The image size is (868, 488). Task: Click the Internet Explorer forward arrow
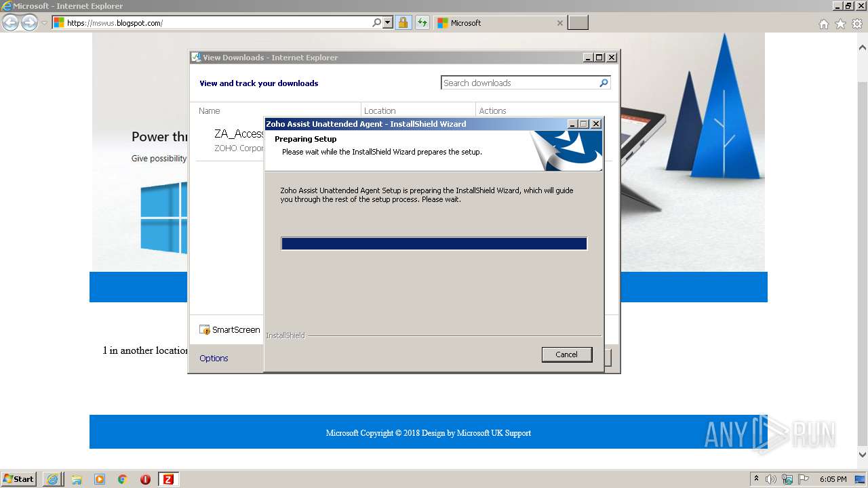click(x=29, y=23)
